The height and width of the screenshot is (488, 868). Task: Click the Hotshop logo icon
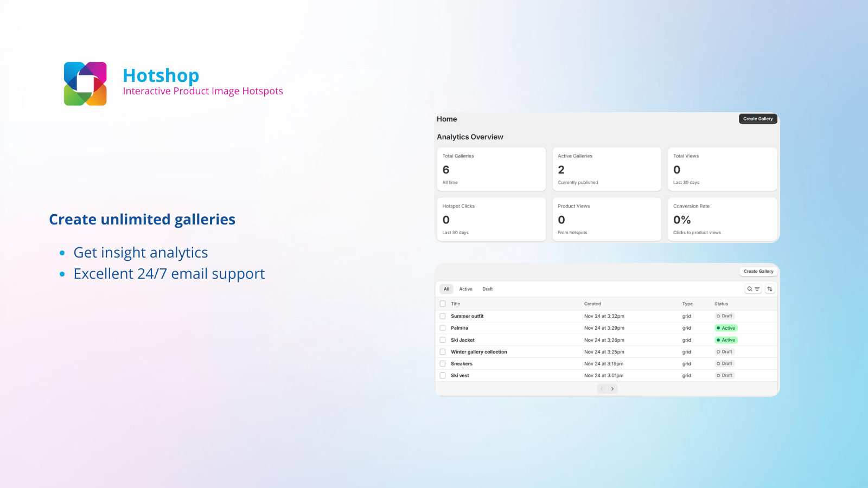[85, 84]
